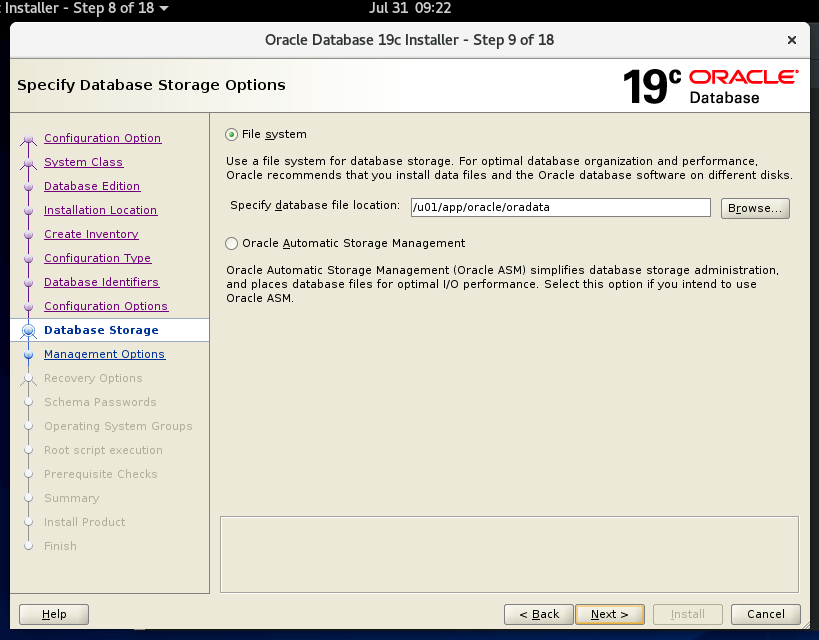The image size is (819, 640).
Task: Click the database file location field
Action: click(560, 207)
